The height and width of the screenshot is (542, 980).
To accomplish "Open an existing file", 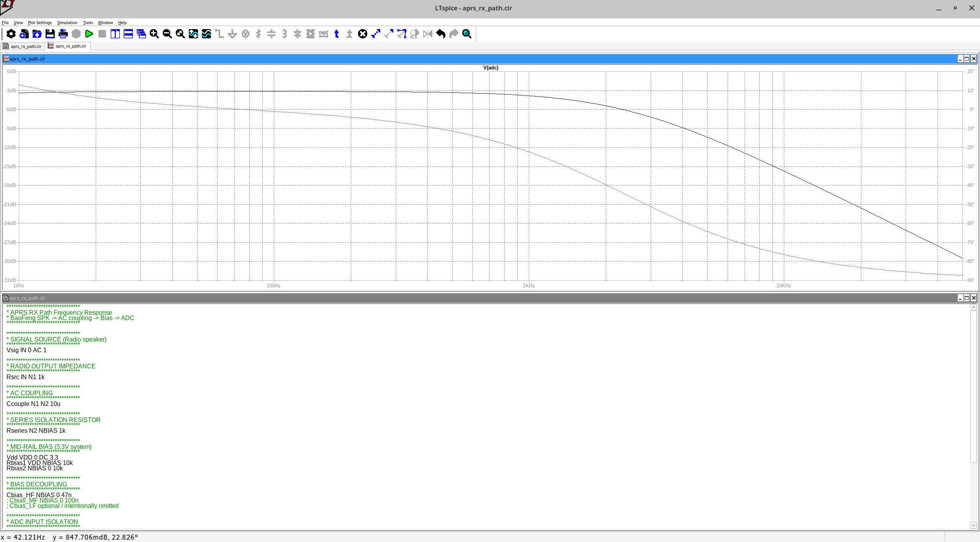I will (x=37, y=34).
